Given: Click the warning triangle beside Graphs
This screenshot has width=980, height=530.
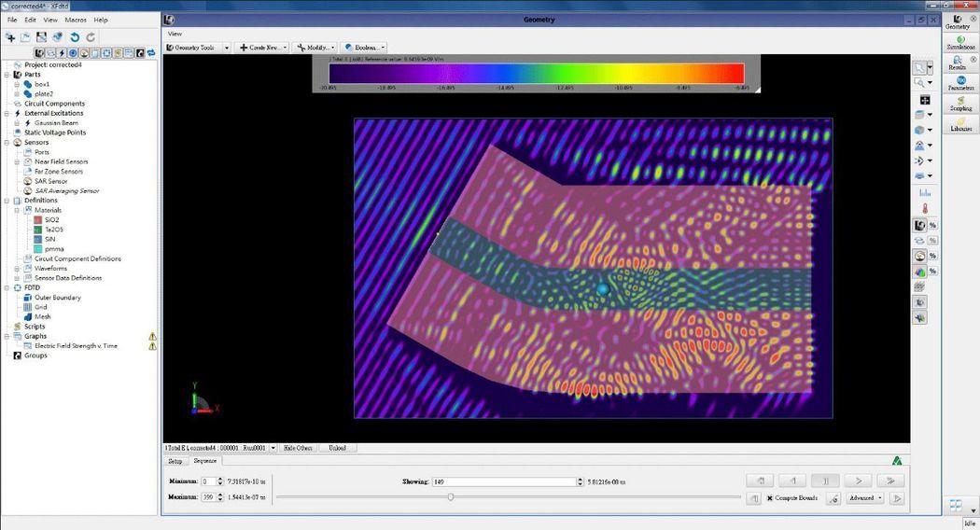Looking at the screenshot, I should click(152, 336).
